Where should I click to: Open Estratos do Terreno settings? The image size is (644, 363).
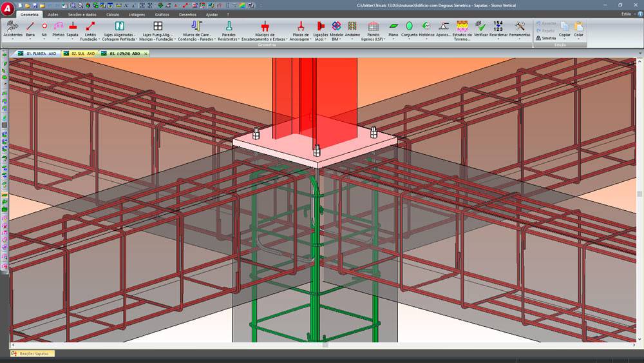462,31
